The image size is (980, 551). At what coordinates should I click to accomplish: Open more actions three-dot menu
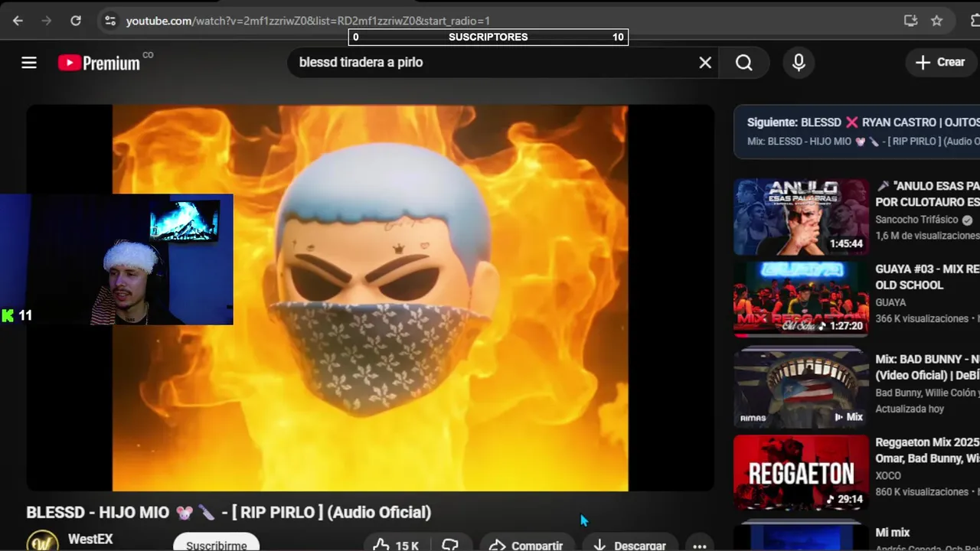pos(699,544)
